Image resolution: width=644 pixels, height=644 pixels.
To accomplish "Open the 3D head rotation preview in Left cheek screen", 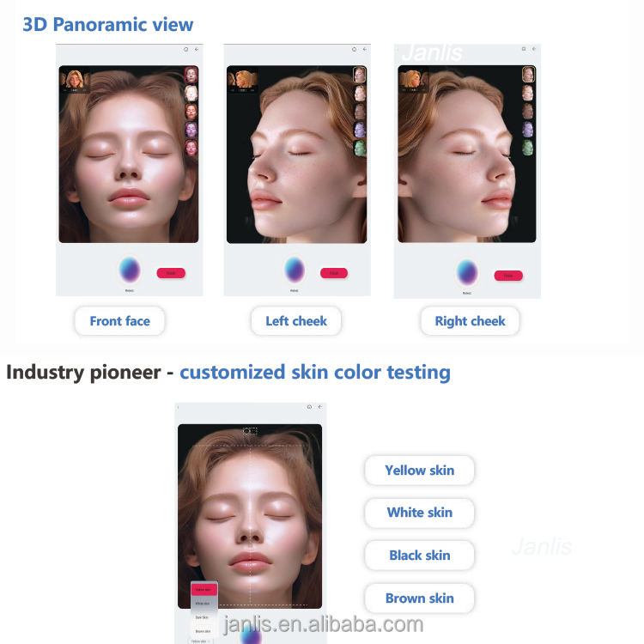I will pyautogui.click(x=243, y=81).
